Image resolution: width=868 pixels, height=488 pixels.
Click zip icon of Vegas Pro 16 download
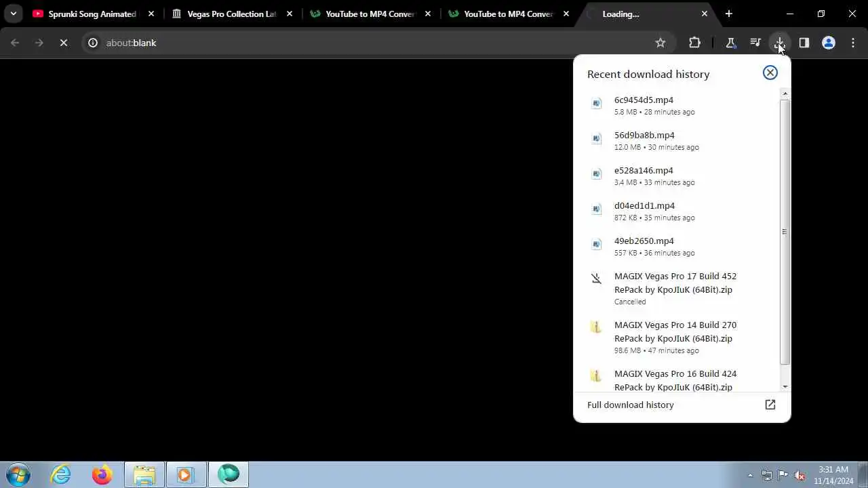(597, 376)
